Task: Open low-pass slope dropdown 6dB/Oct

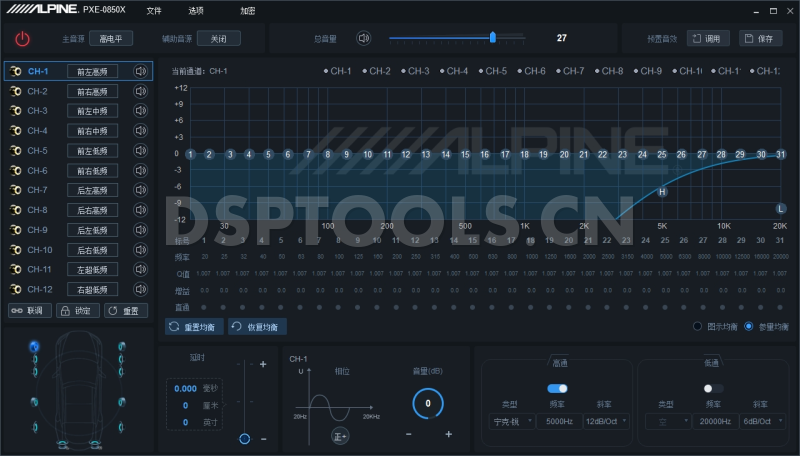Action: tap(762, 421)
